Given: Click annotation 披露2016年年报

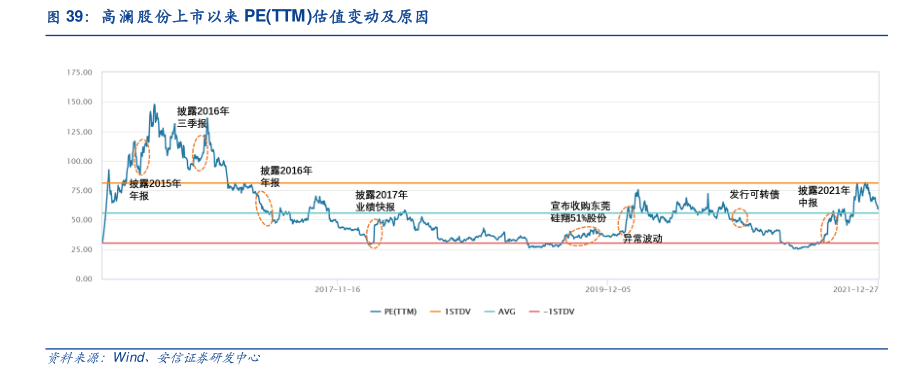Looking at the screenshot, I should [x=286, y=177].
